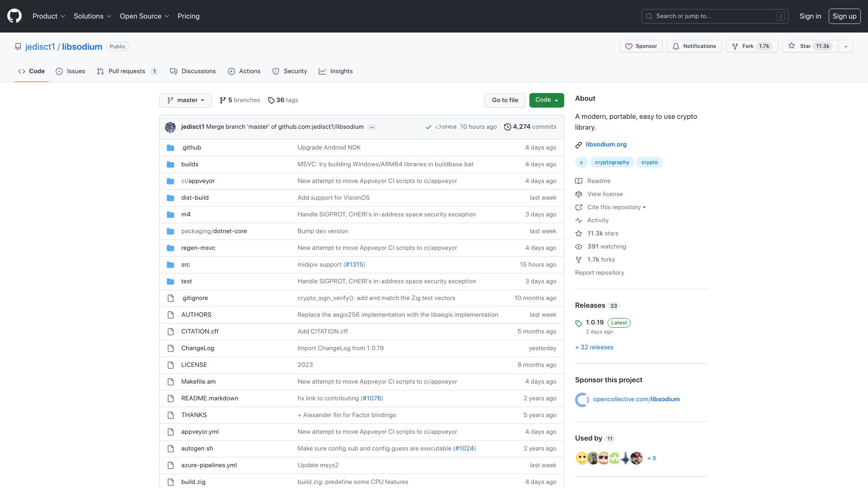Screen dimensions: 868x488
Task: Switch to the Security tab
Action: click(x=290, y=71)
